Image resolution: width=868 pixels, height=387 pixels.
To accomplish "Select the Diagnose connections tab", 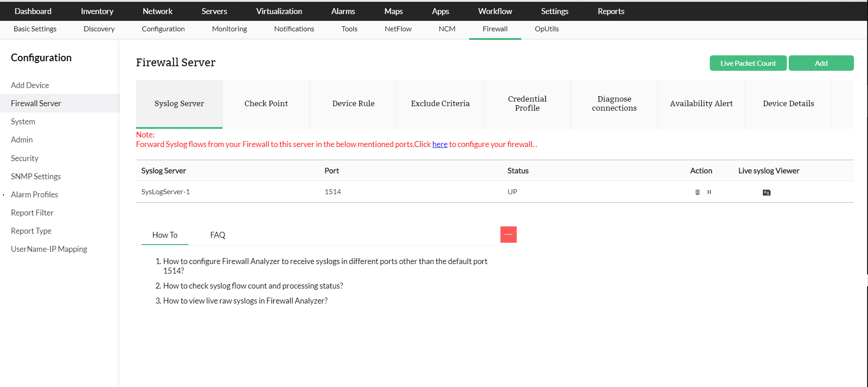I will coord(615,104).
